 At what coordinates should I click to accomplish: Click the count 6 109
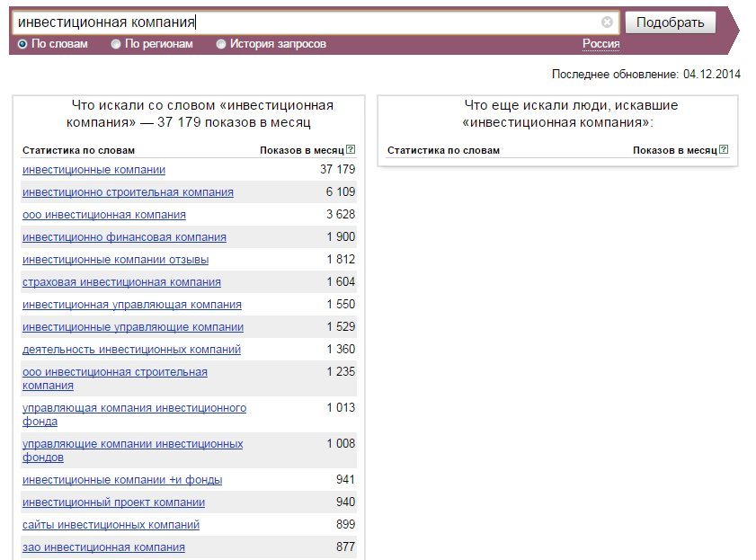point(341,191)
